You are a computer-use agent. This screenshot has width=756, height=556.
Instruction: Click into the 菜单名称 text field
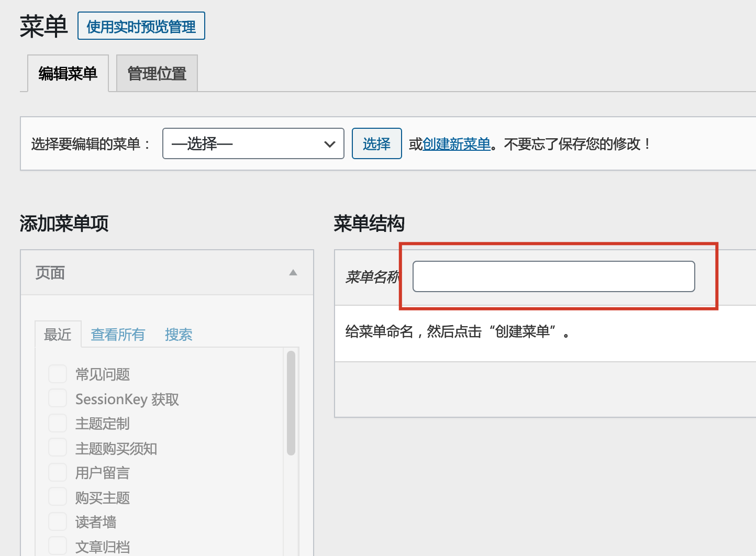[553, 276]
